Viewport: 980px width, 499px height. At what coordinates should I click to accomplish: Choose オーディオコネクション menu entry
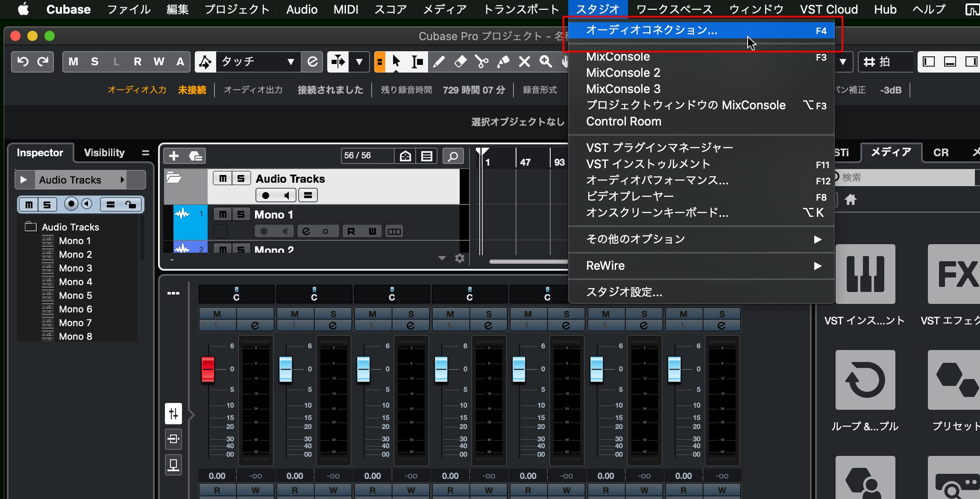click(x=652, y=30)
